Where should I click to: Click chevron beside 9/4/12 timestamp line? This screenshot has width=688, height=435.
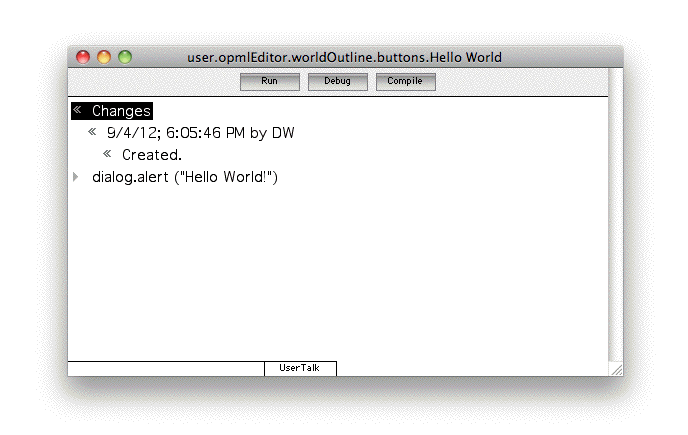click(92, 131)
